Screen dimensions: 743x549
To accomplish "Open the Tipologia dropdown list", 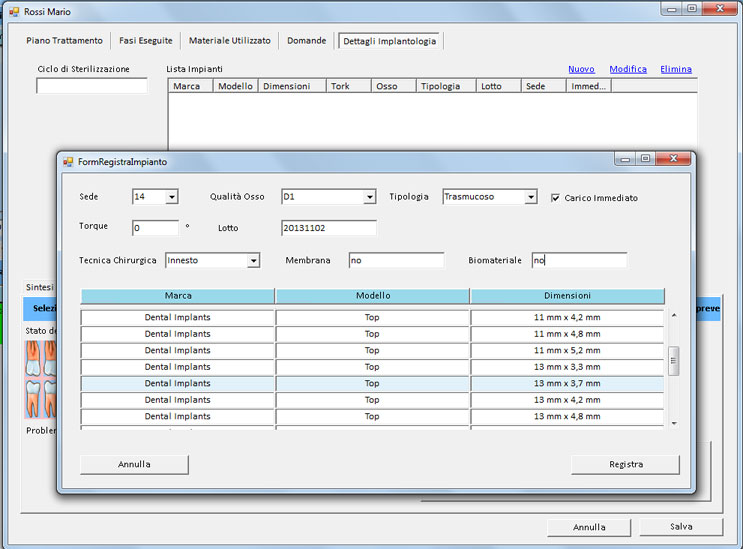I will (x=531, y=197).
